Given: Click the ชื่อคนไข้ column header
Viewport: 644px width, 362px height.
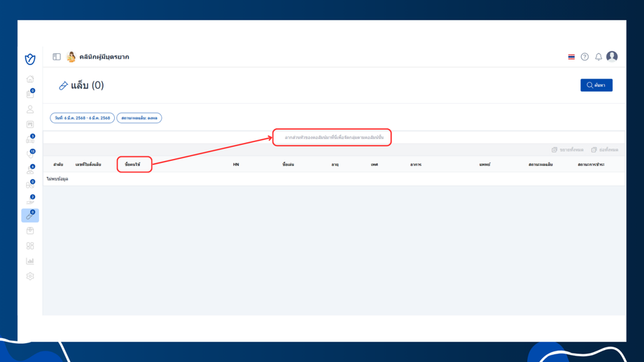Looking at the screenshot, I should [133, 165].
